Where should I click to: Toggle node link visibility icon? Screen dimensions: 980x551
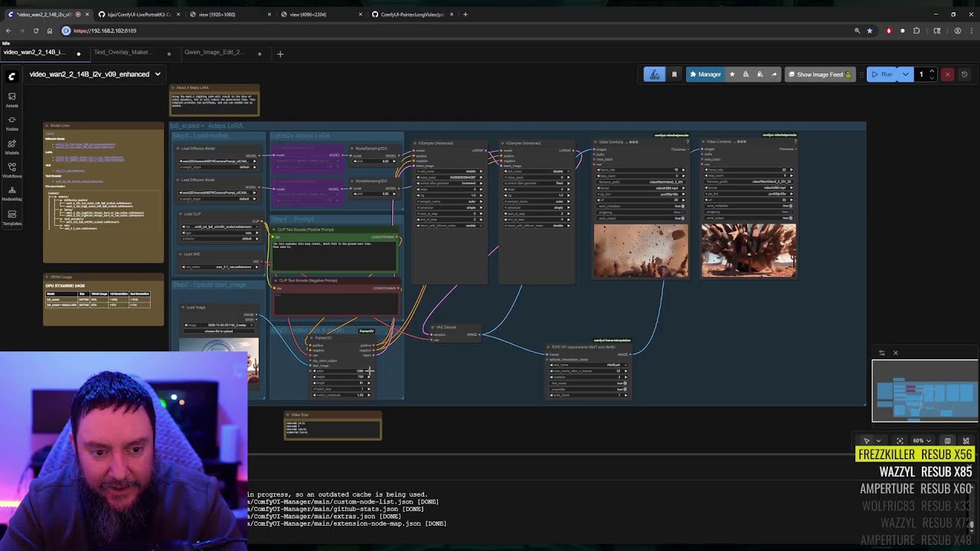(966, 441)
